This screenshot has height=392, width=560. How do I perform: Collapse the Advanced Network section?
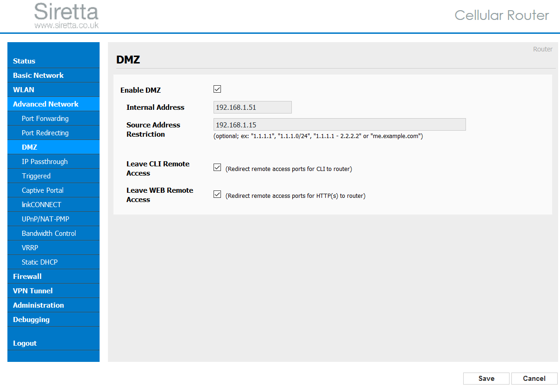click(x=53, y=104)
